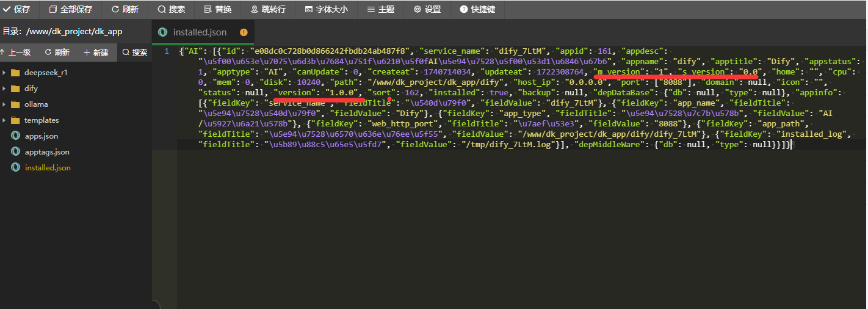Click the Refresh (刷新) toolbar button
This screenshot has width=868, height=309.
(x=125, y=9)
